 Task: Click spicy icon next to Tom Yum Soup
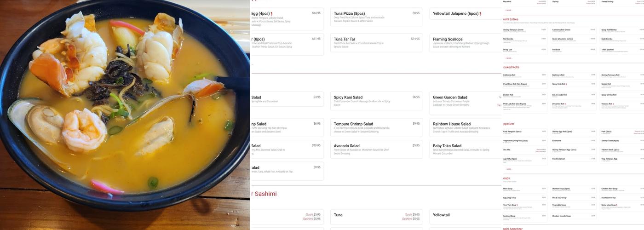tap(517, 205)
